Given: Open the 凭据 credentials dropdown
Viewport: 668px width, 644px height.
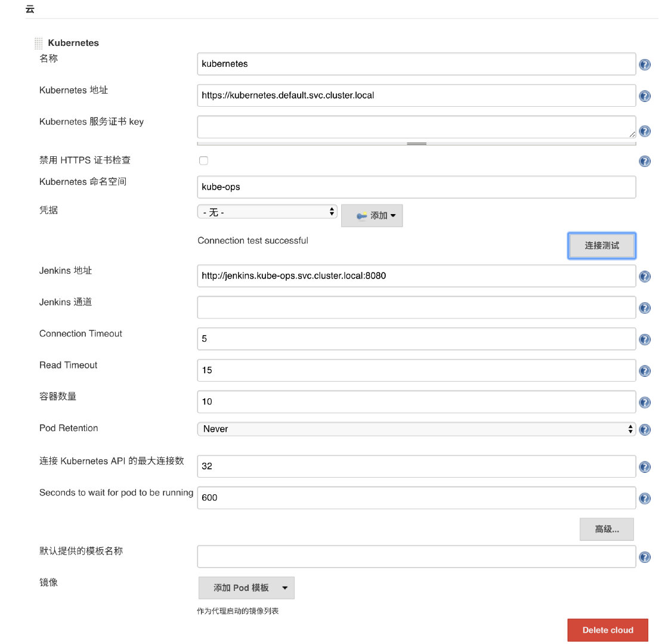Looking at the screenshot, I should click(x=267, y=211).
